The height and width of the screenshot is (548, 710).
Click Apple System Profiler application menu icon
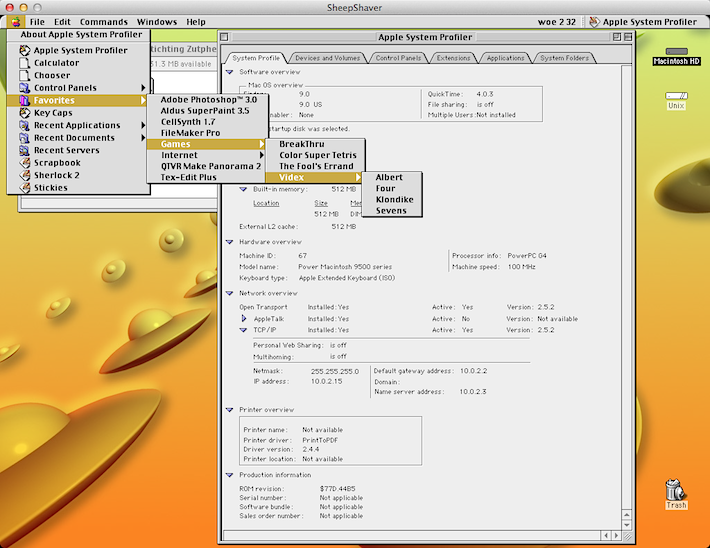[595, 22]
